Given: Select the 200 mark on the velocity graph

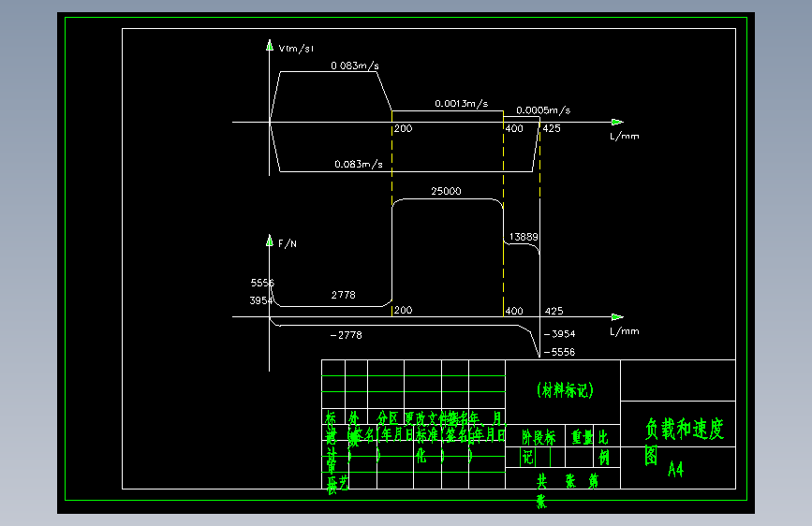Looking at the screenshot, I should (403, 128).
